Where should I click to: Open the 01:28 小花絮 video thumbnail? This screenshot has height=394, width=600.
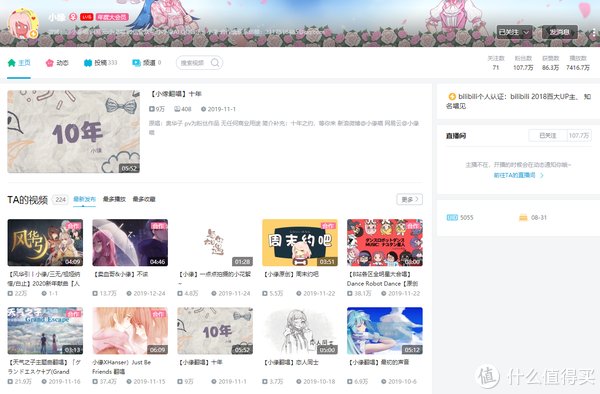pos(215,243)
